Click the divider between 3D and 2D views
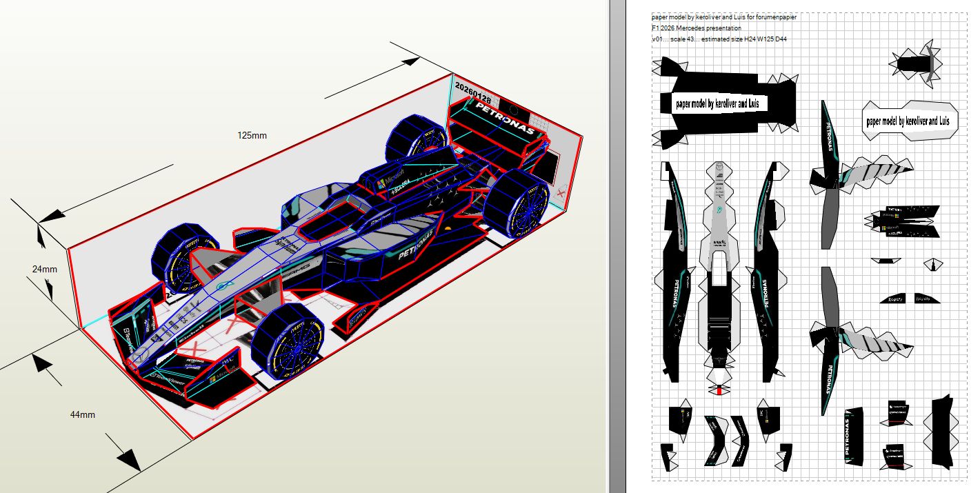The image size is (980, 493). point(607,246)
